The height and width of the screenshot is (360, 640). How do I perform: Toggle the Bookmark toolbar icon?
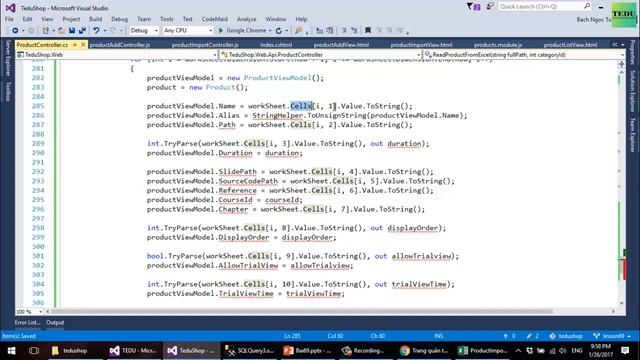coord(368,31)
